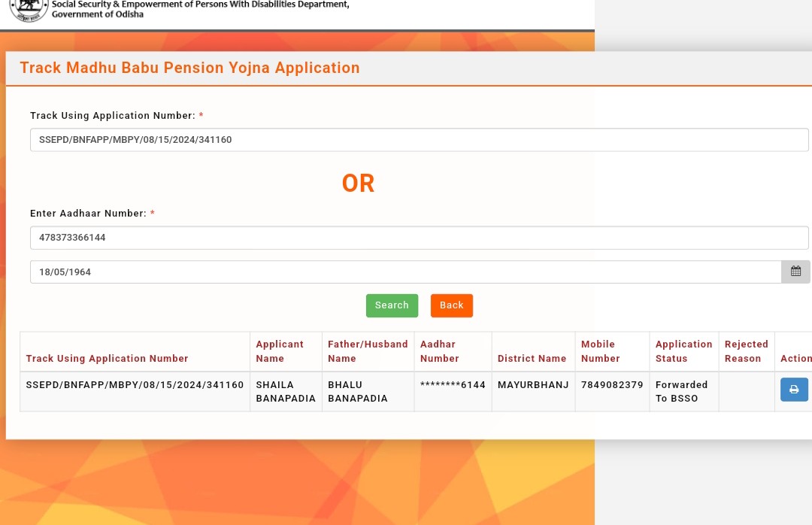Viewport: 812px width, 525px height.
Task: Click the Application Status column header
Action: [x=683, y=351]
